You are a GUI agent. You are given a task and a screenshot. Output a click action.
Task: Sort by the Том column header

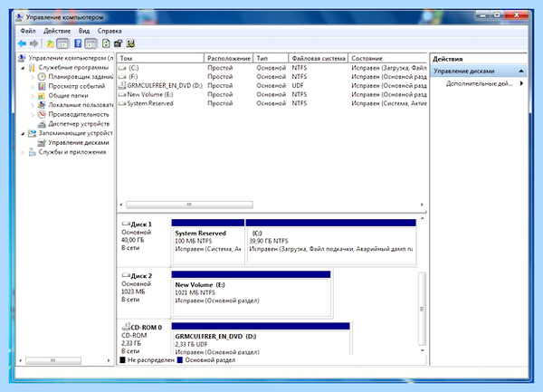point(160,58)
